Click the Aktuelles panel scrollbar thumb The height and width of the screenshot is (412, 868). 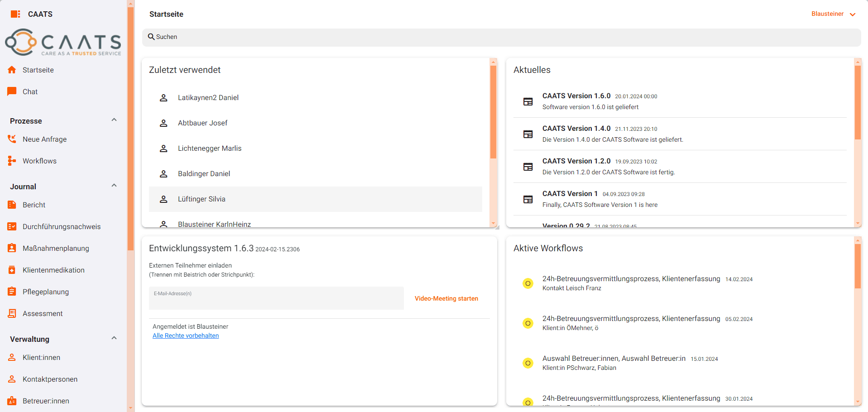point(858,102)
